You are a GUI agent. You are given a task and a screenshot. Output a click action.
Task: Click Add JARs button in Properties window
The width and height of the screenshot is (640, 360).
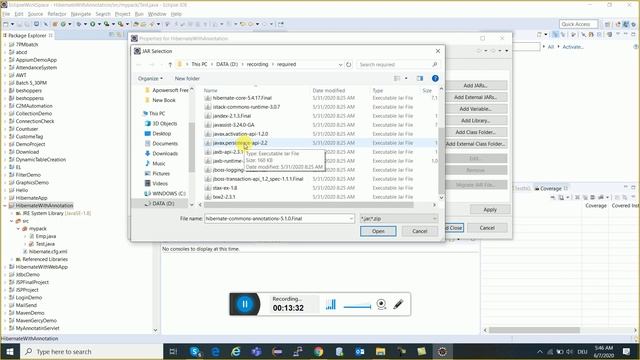tap(476, 85)
